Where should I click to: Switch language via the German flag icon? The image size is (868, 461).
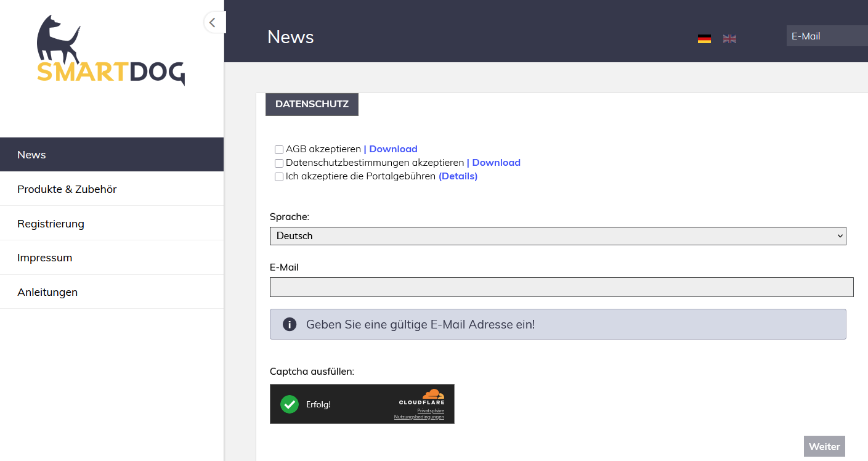[704, 39]
